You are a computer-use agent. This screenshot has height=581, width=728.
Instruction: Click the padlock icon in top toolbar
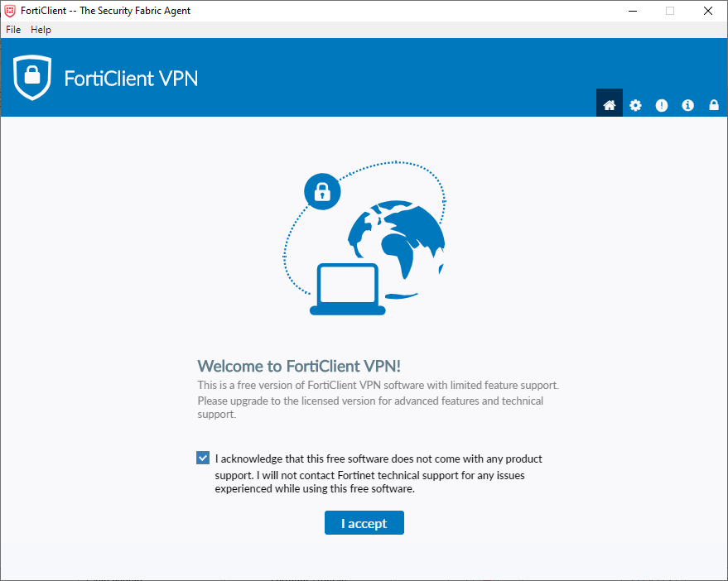[714, 105]
